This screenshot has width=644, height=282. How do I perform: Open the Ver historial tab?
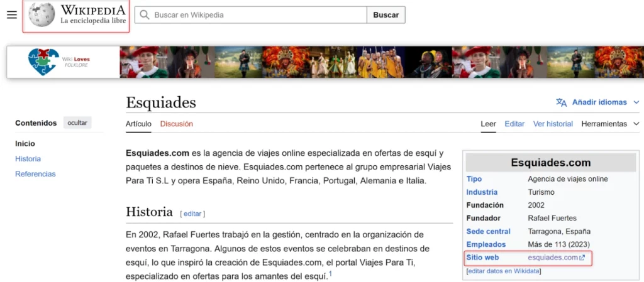click(553, 124)
